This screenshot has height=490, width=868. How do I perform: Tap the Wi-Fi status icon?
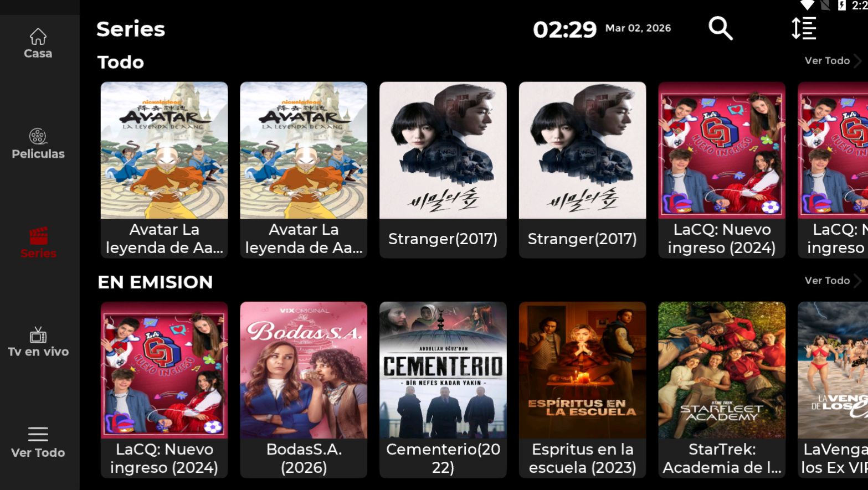(x=807, y=5)
